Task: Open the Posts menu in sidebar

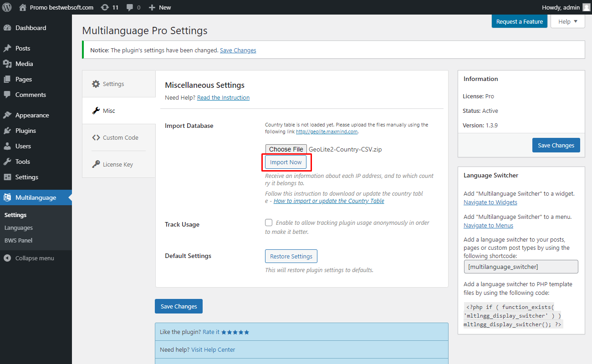Action: point(36,48)
